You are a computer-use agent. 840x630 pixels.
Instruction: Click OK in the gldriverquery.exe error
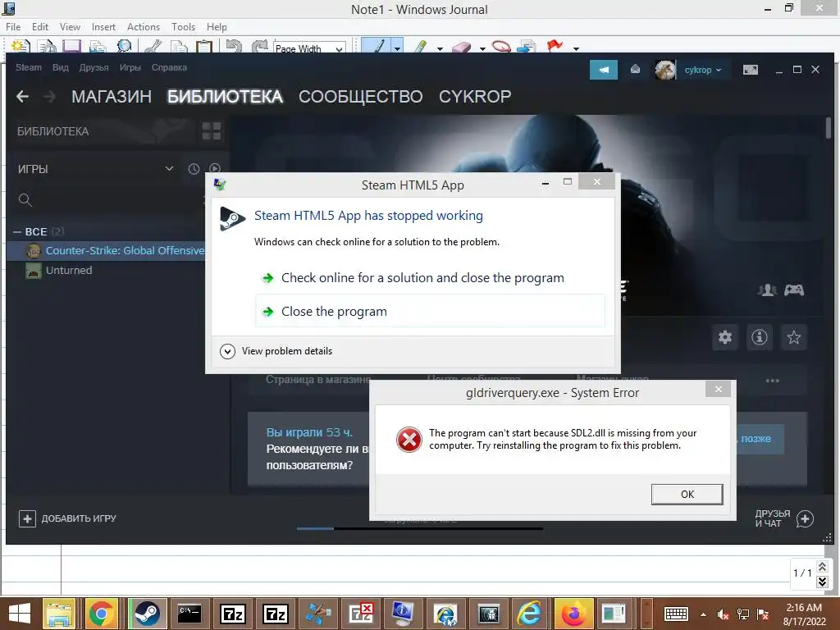[687, 494]
